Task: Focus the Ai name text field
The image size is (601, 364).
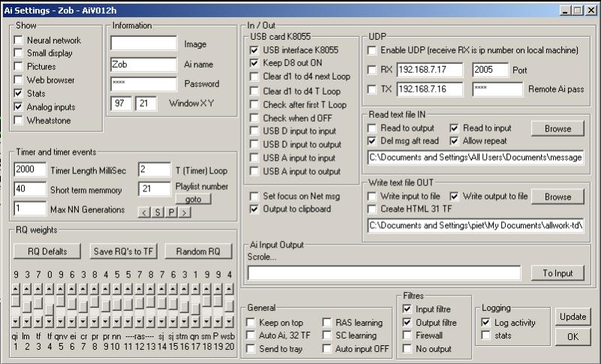Action: tap(143, 65)
